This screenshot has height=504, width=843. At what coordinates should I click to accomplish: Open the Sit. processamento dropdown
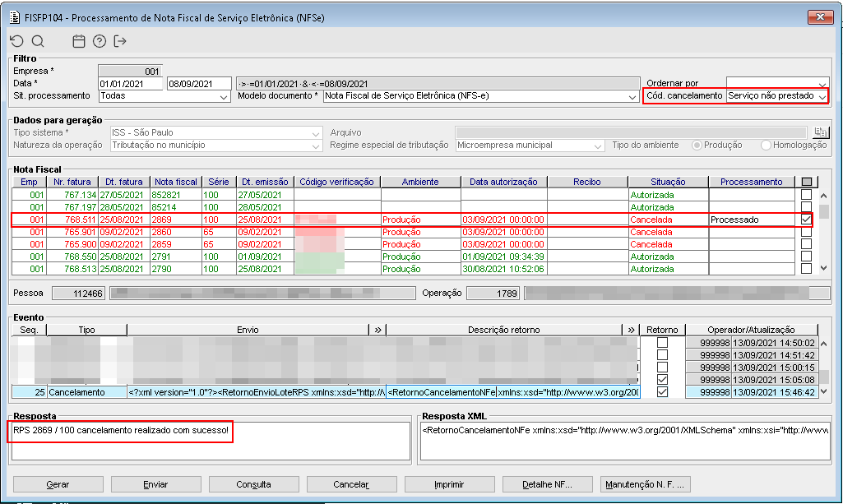(x=224, y=96)
